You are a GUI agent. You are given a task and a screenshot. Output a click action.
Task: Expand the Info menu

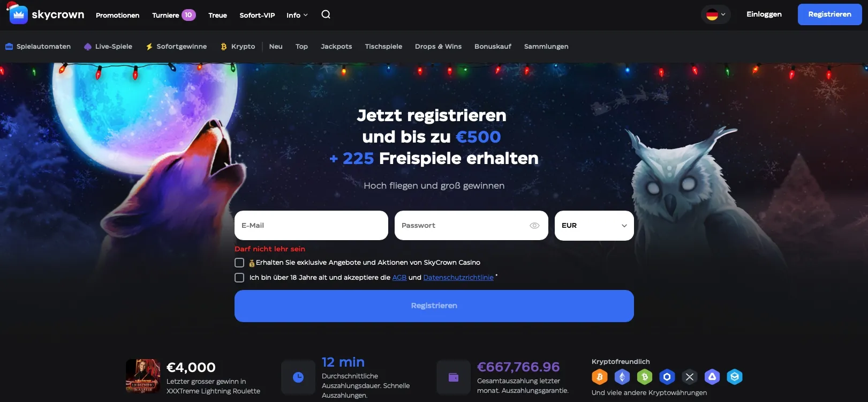297,15
